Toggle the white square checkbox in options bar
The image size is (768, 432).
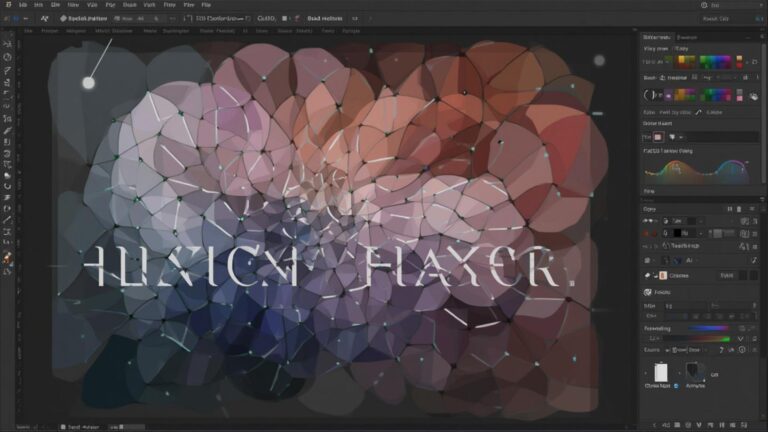click(x=285, y=18)
